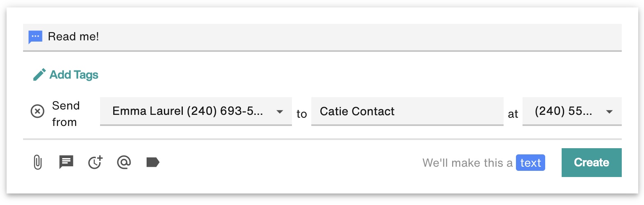Screen dimensions: 644x205
Task: Click the tag label icon in bottom toolbar
Action: (153, 162)
